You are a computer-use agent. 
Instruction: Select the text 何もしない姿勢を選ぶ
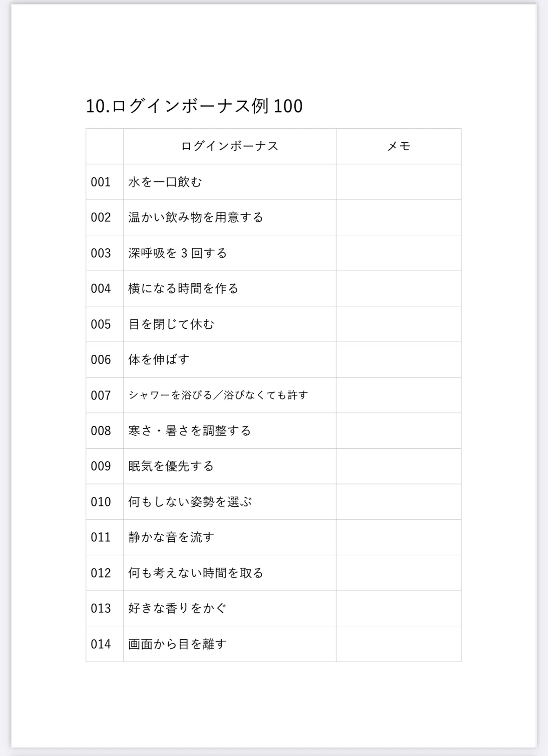(x=190, y=502)
